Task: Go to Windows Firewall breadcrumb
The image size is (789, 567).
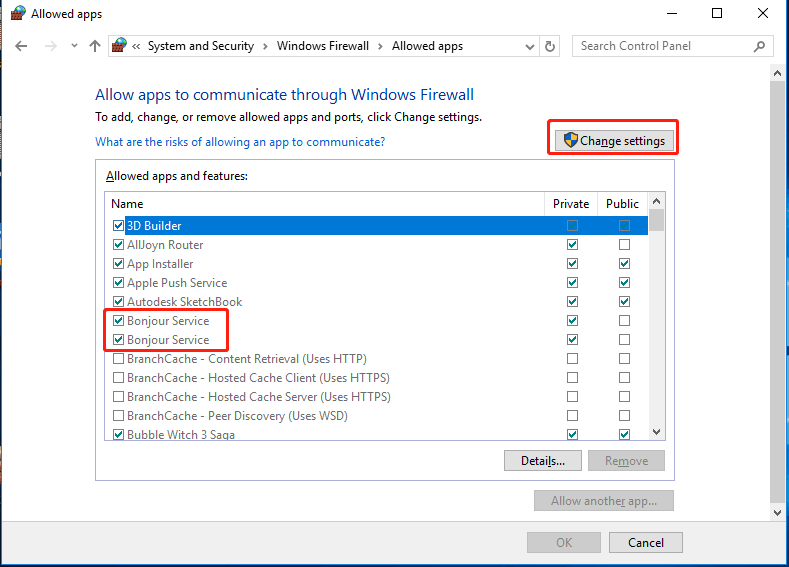Action: (323, 46)
